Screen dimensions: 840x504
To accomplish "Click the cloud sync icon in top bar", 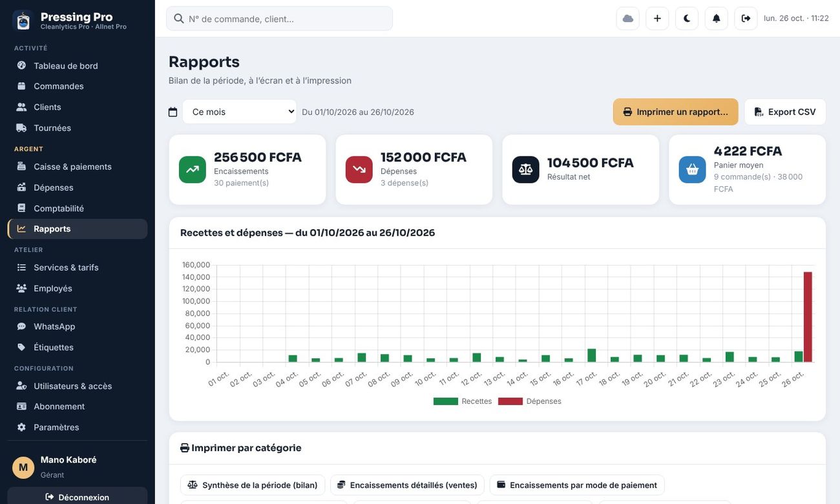I will (x=627, y=18).
